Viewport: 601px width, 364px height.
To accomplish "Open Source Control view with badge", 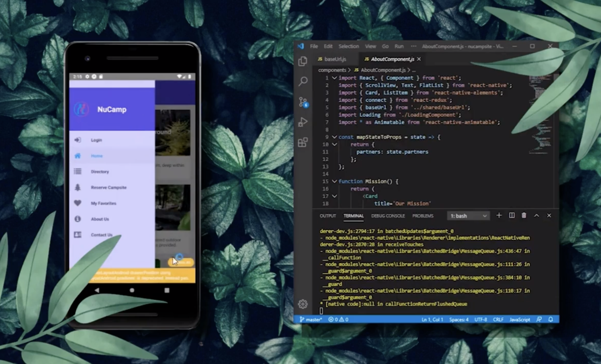I will click(303, 102).
